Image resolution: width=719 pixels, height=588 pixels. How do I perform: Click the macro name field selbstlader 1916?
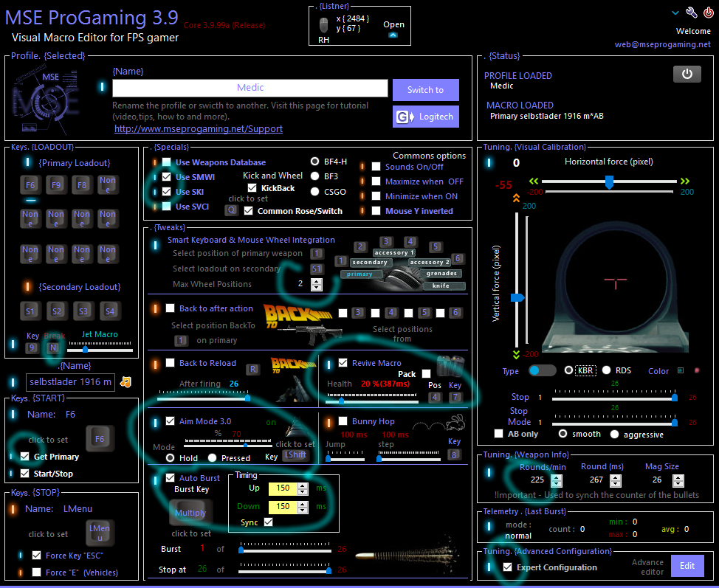click(70, 381)
